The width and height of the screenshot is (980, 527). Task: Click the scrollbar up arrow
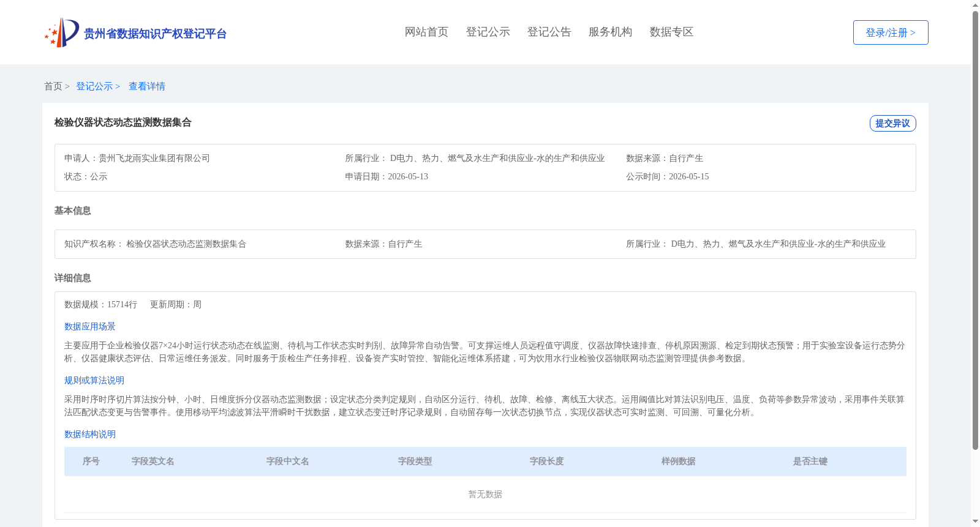click(975, 5)
